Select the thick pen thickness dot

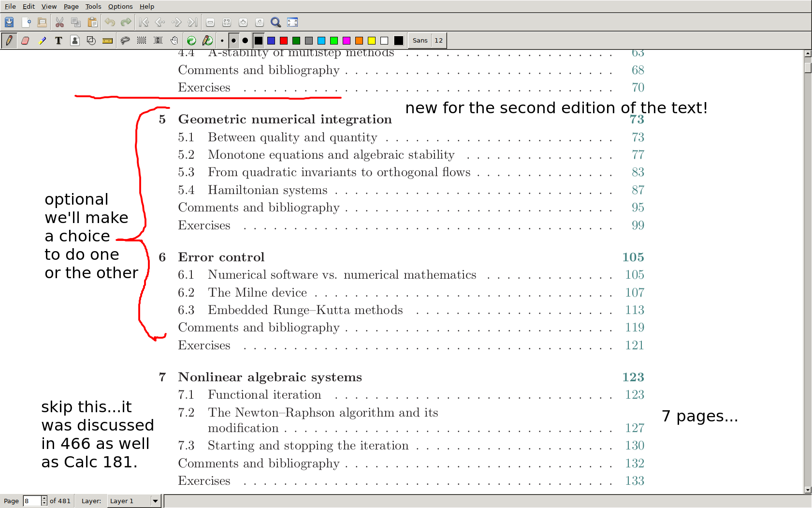click(245, 41)
